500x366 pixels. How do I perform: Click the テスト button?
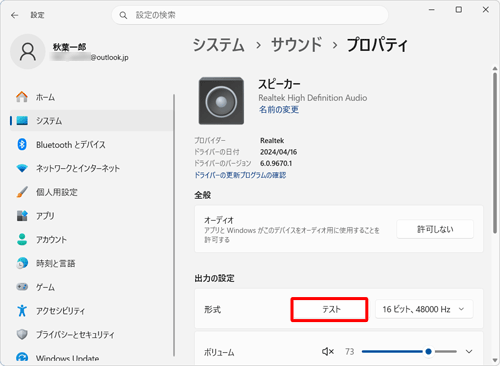(x=329, y=309)
